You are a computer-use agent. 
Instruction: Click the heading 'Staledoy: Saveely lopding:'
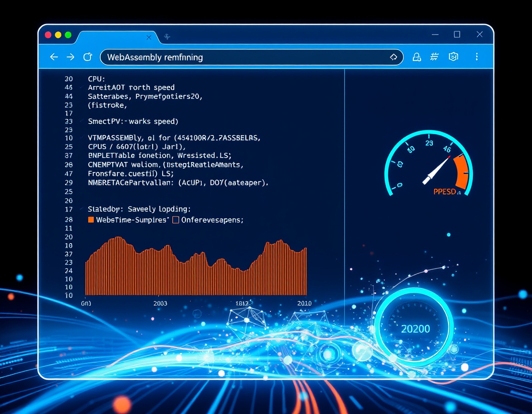tap(139, 209)
